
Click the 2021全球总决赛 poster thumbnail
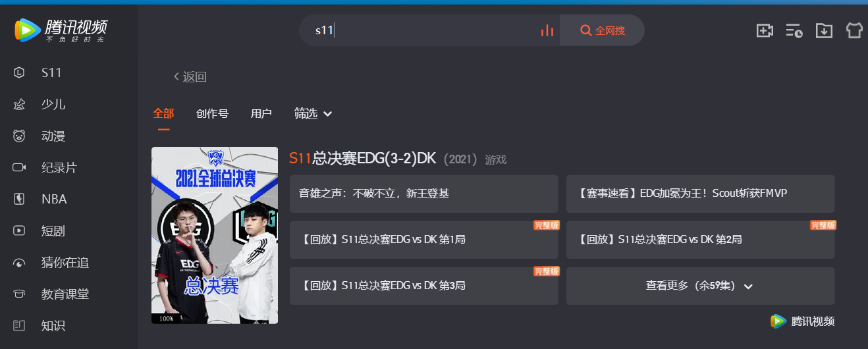215,235
